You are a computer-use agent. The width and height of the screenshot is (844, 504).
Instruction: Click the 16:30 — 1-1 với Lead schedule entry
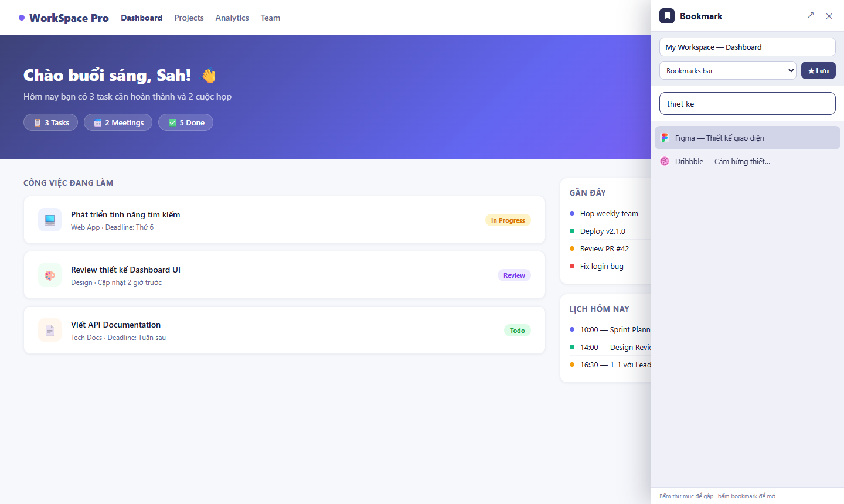pos(610,365)
